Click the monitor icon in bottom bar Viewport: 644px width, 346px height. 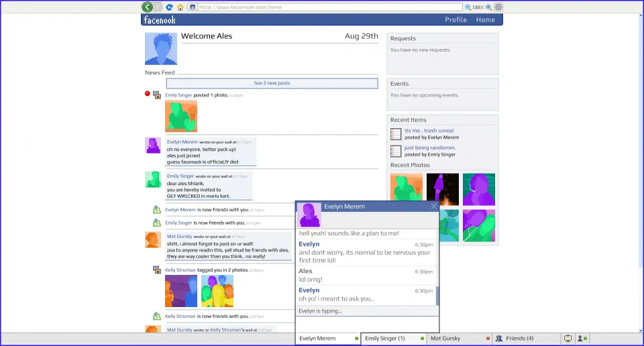click(x=568, y=339)
